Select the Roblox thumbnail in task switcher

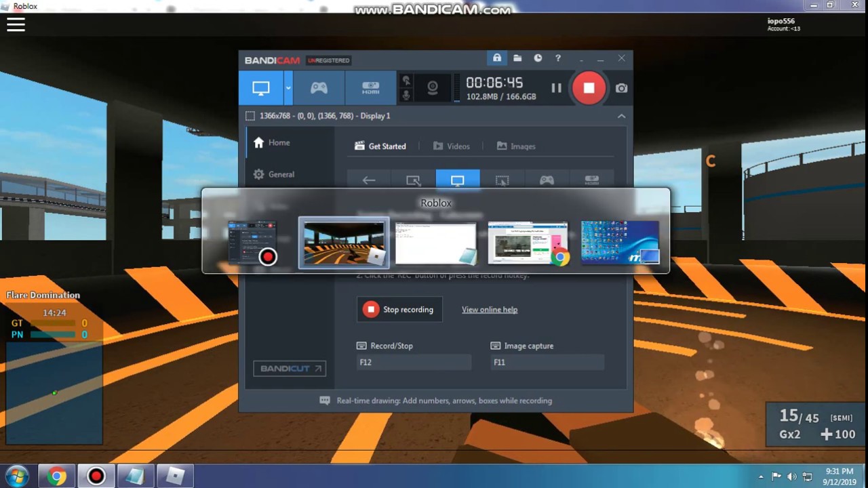344,243
